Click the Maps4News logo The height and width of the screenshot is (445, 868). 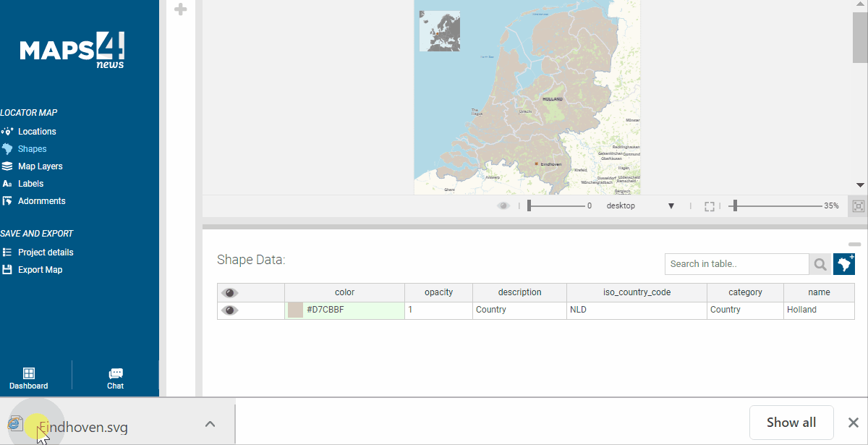coord(72,51)
